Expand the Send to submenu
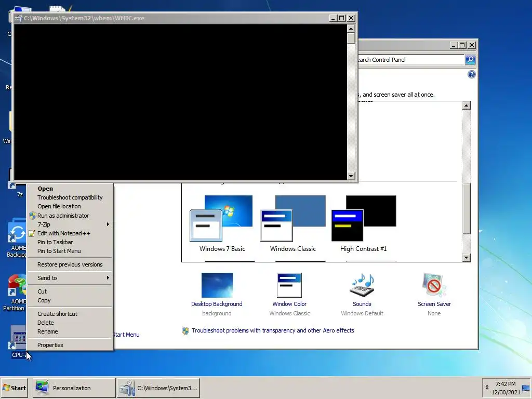Image resolution: width=532 pixels, height=399 pixels. point(70,278)
